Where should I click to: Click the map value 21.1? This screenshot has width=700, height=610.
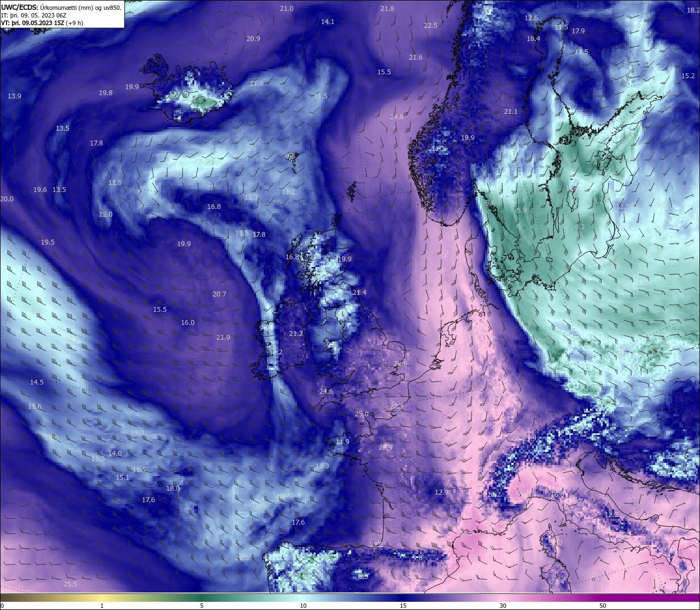(x=511, y=112)
